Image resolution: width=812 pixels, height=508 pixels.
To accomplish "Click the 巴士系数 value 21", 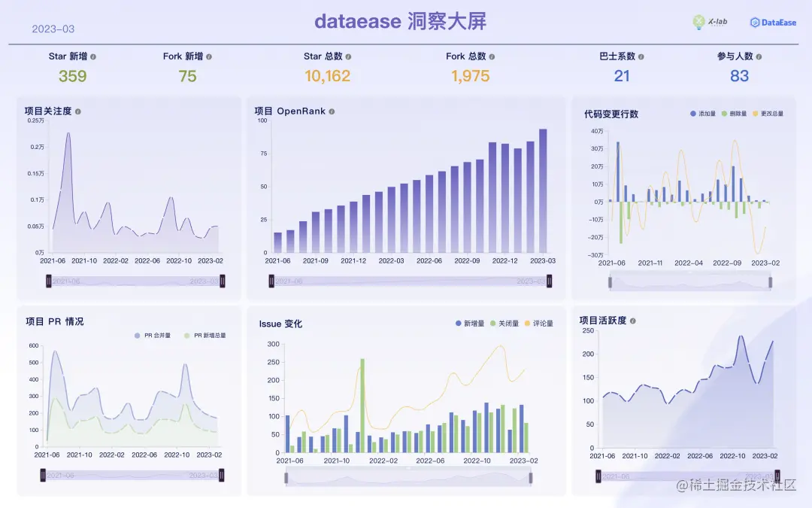I will (622, 76).
